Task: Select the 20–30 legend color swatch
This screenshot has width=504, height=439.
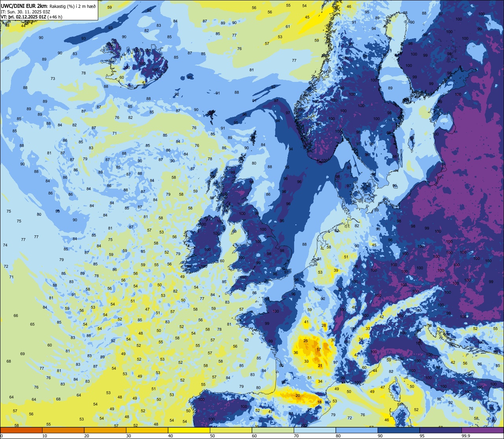Action: point(105,430)
